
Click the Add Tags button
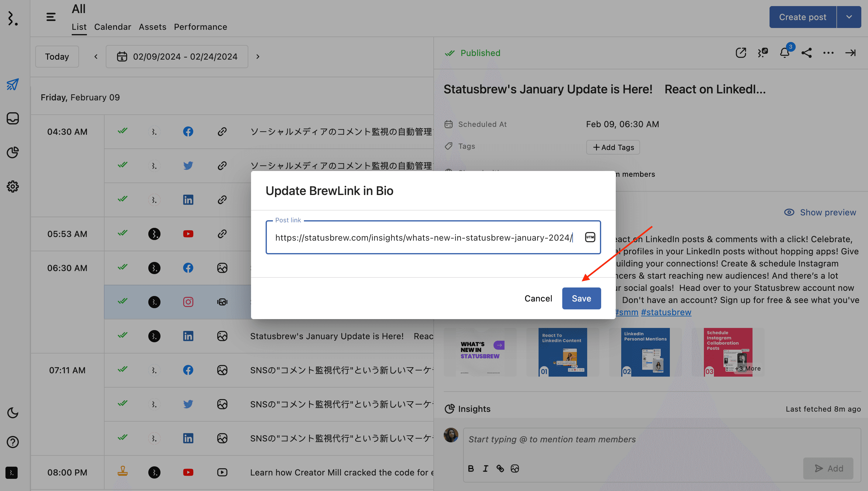point(613,147)
